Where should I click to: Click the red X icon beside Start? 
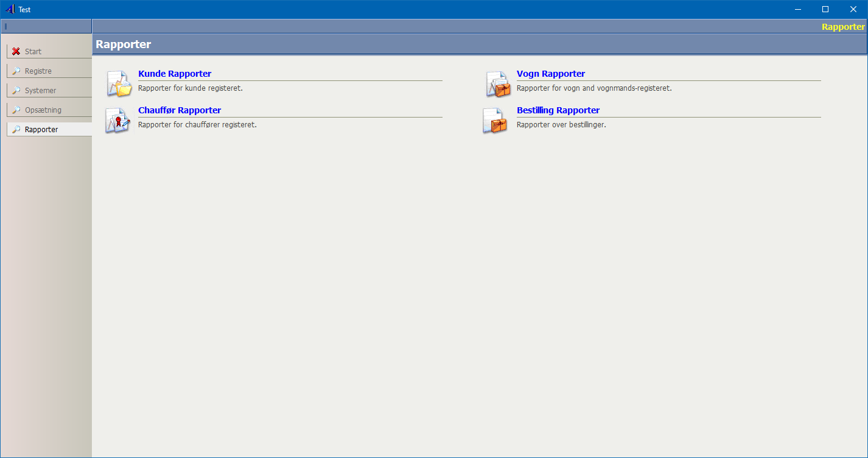pyautogui.click(x=16, y=52)
